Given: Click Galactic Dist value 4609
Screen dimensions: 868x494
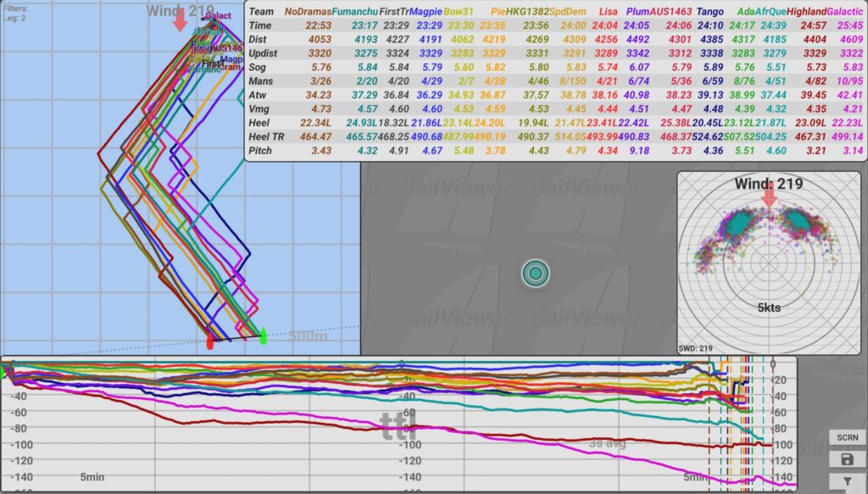Looking at the screenshot, I should (851, 39).
